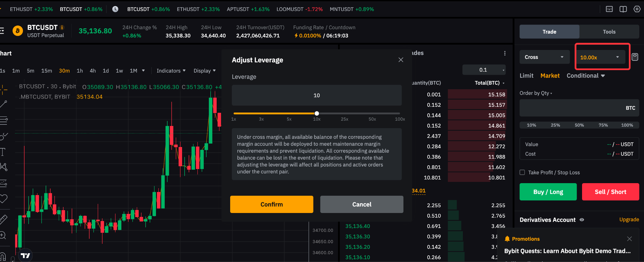Click the BTC order quantity input field
644x262 pixels.
tap(579, 108)
